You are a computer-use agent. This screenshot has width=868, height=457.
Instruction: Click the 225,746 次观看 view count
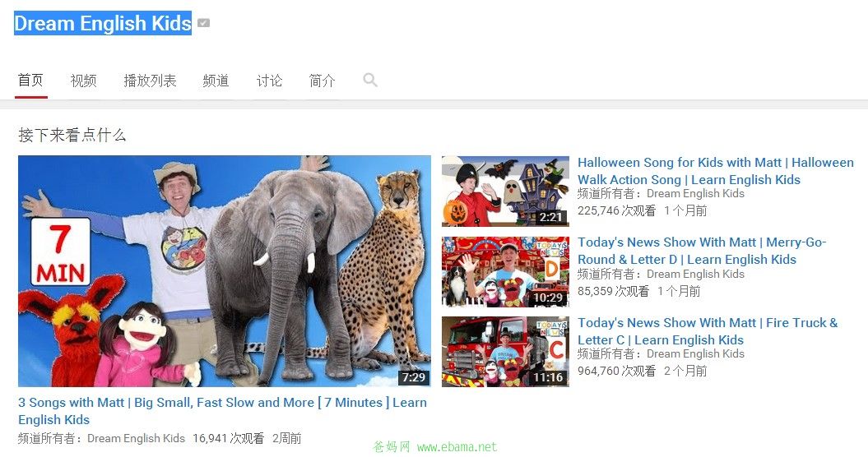(617, 210)
